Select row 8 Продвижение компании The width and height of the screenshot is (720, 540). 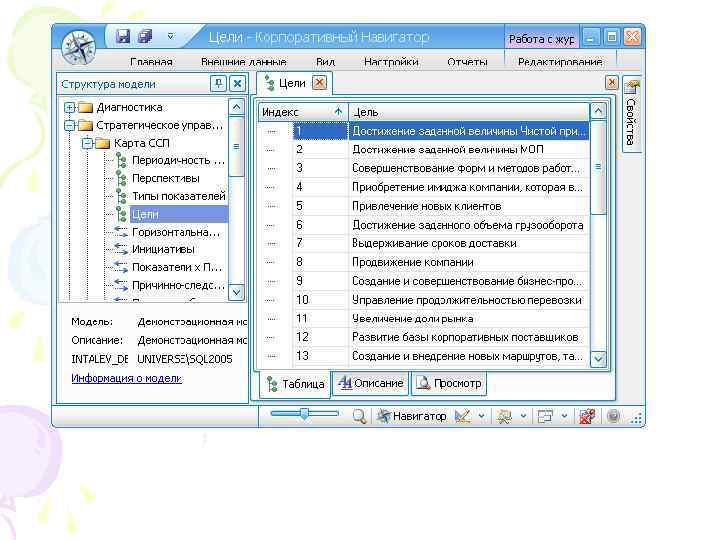[424, 262]
